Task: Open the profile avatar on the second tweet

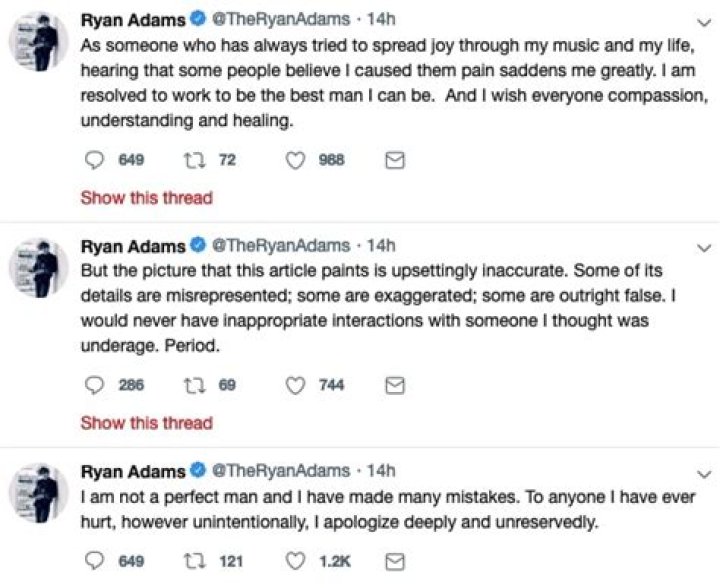Action: coord(38,266)
